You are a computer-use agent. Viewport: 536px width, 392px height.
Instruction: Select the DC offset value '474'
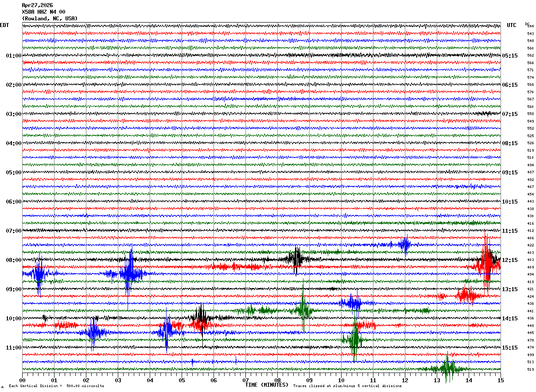pos(530,348)
